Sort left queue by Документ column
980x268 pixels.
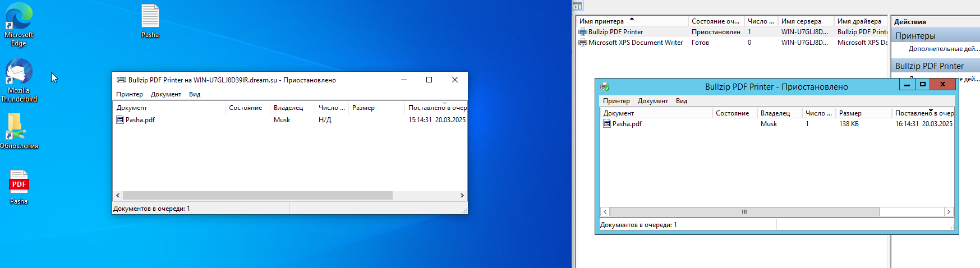pos(169,108)
